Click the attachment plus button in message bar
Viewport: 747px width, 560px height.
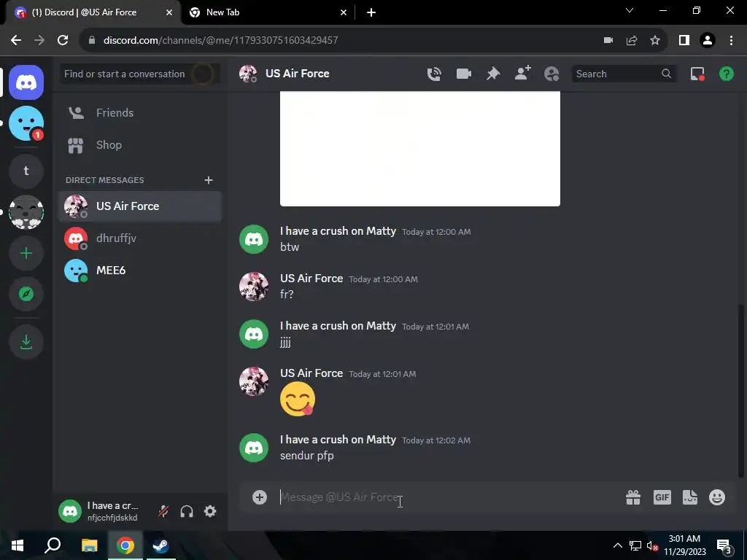(260, 497)
